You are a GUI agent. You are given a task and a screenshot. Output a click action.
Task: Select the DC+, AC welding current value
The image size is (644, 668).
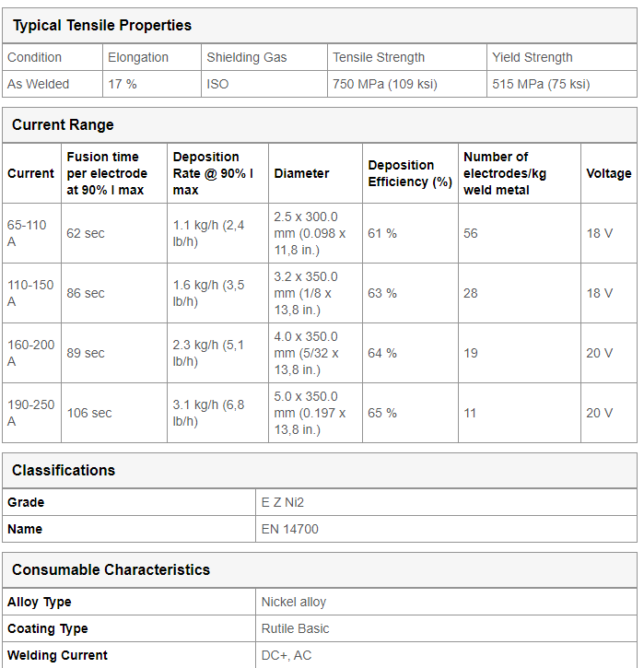coord(446,656)
